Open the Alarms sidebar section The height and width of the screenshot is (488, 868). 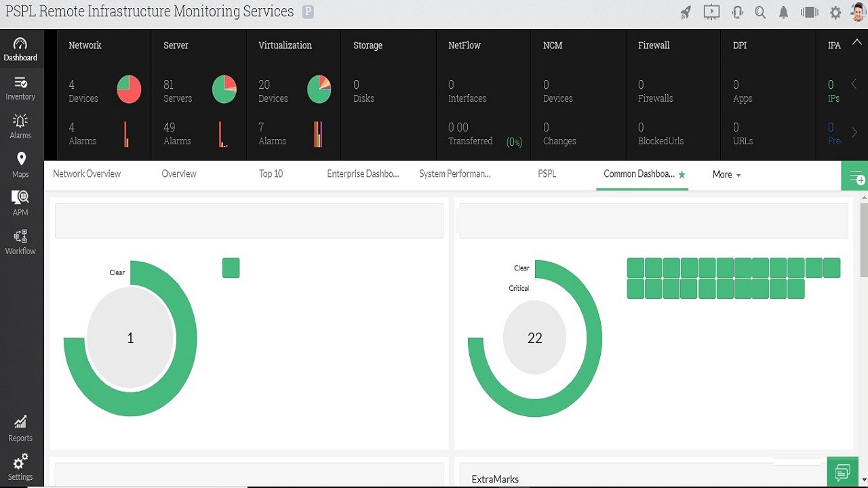tap(20, 127)
